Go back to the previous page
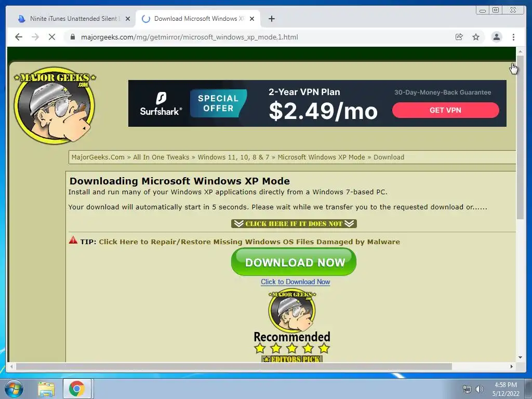Viewport: 532px width, 399px height. pos(19,37)
